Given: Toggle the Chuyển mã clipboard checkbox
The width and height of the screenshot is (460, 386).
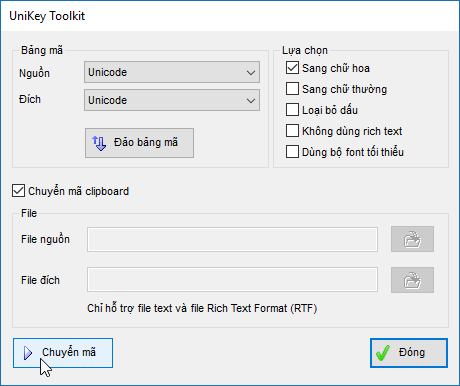Looking at the screenshot, I should coord(18,191).
